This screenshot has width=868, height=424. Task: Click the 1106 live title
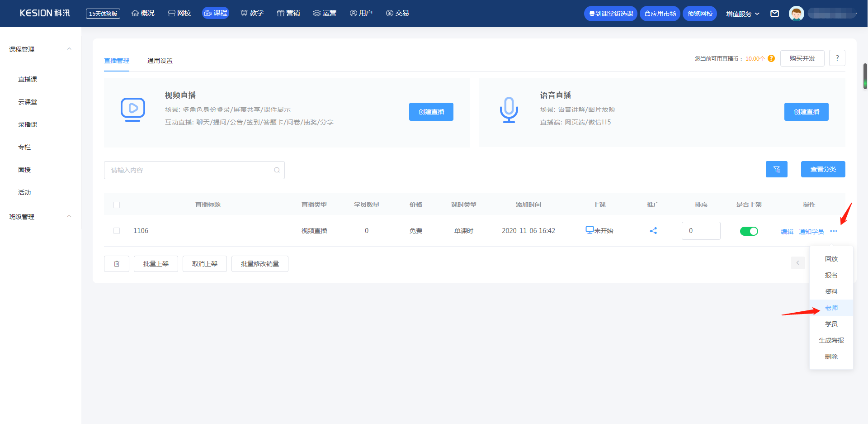coord(141,231)
